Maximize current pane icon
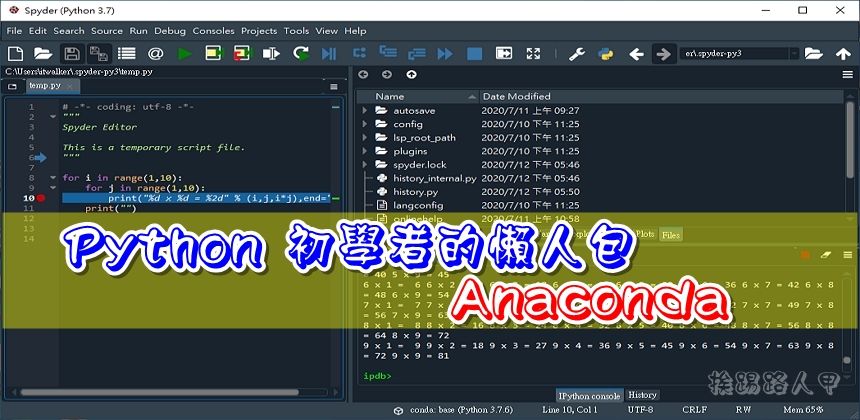Screen dimensions: 860x420 [503, 53]
